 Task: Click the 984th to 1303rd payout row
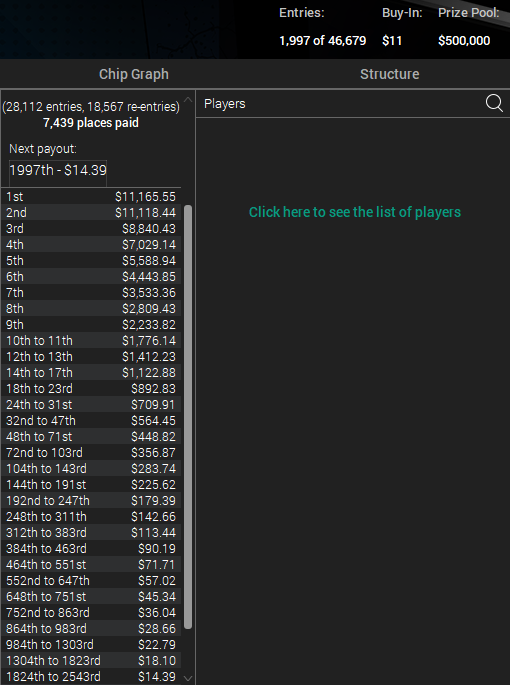coord(91,645)
